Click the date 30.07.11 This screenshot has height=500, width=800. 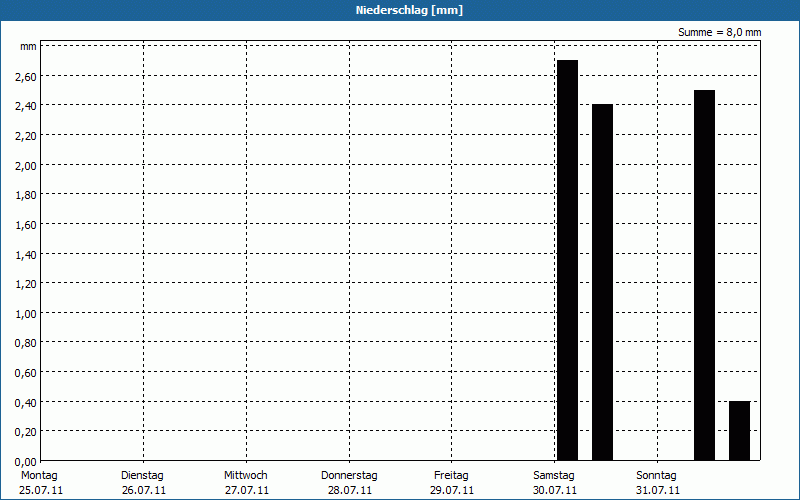pos(555,491)
